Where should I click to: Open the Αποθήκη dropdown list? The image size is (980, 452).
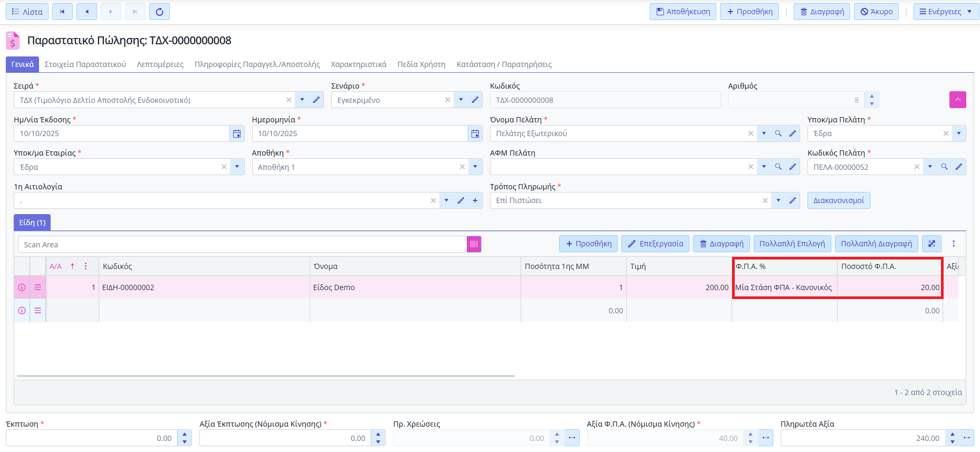point(475,167)
